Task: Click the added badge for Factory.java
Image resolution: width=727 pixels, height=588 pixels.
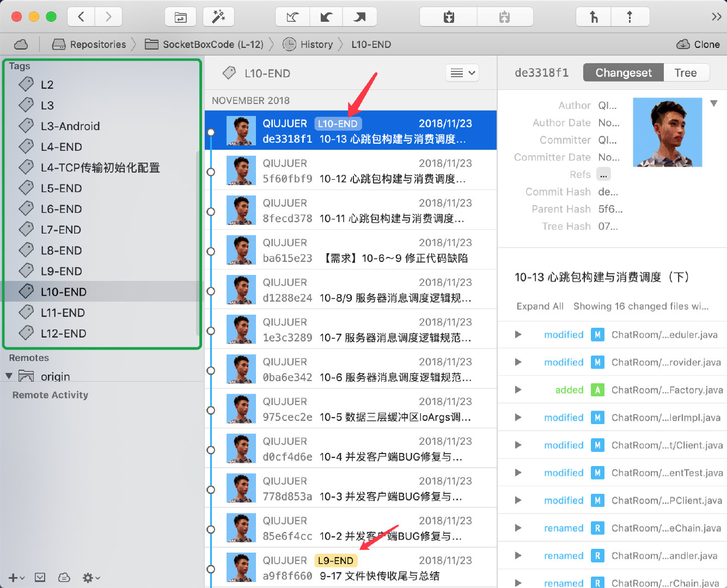Action: (597, 390)
